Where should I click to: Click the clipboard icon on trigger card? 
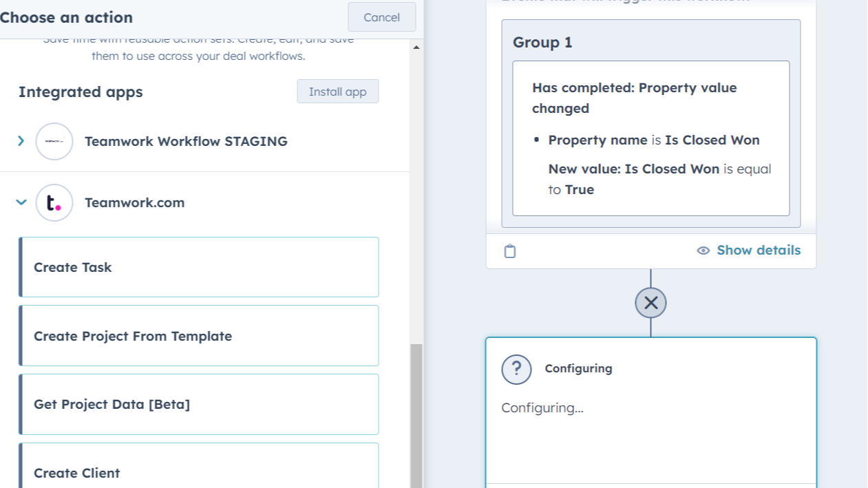[x=510, y=251]
